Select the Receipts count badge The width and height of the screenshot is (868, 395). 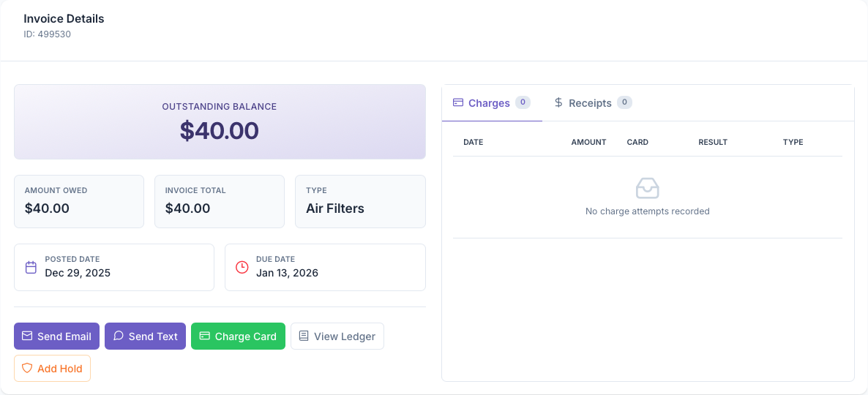(624, 102)
